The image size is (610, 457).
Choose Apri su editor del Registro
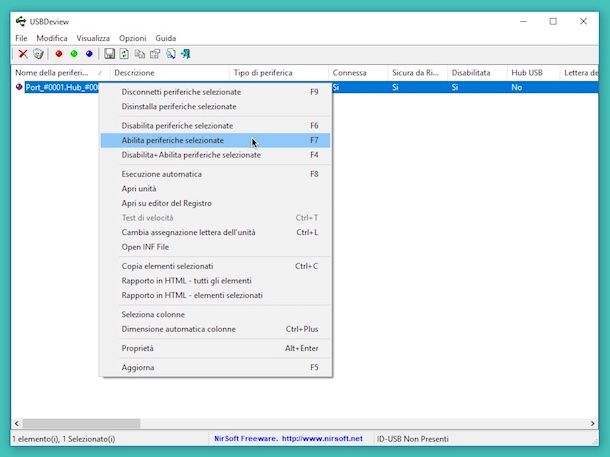tap(216, 203)
